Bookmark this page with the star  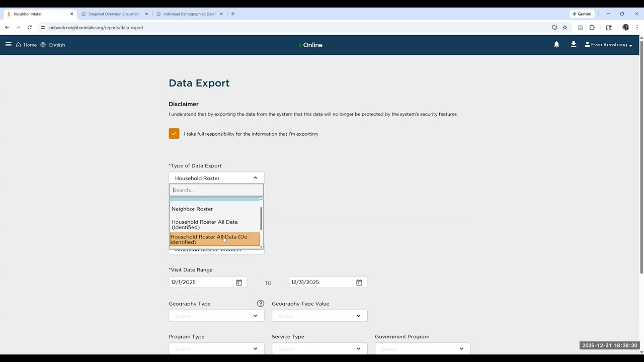(x=565, y=28)
